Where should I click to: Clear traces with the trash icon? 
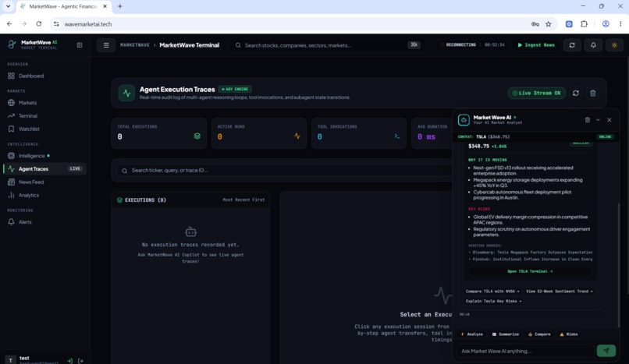(x=593, y=93)
